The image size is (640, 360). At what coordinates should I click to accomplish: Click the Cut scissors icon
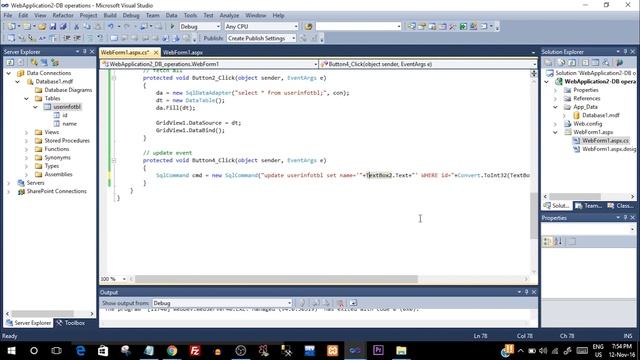coord(76,27)
